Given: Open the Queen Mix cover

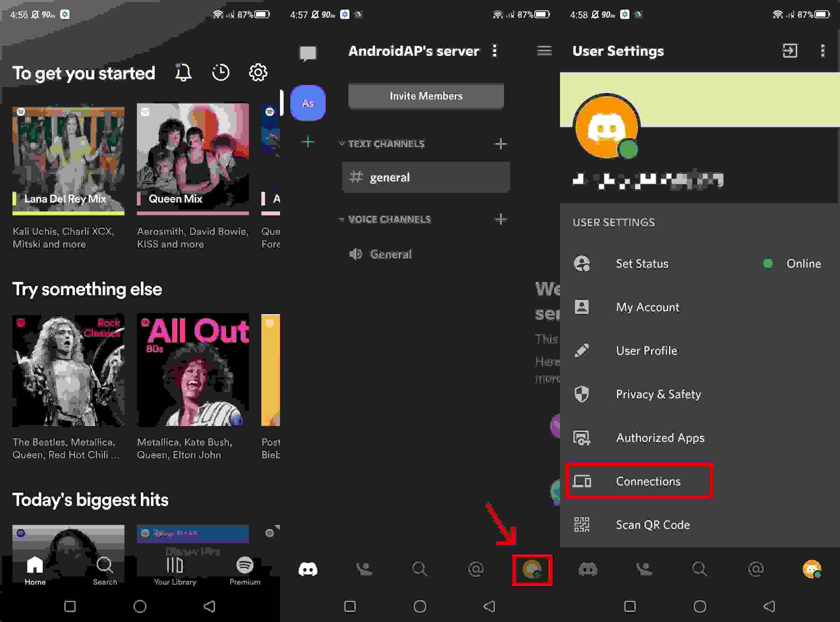Looking at the screenshot, I should (192, 159).
